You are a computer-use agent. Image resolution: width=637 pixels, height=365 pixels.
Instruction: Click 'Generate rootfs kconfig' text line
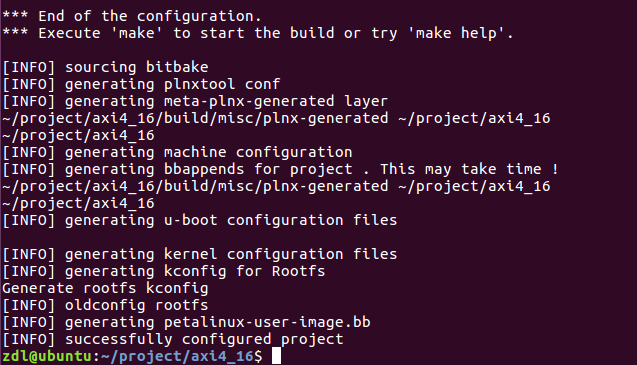[x=105, y=288]
